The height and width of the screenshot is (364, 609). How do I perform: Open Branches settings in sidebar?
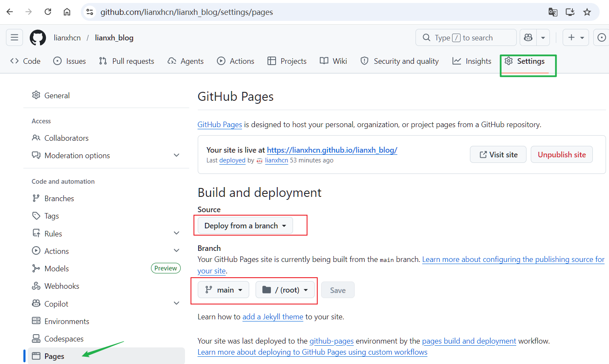coord(106,198)
